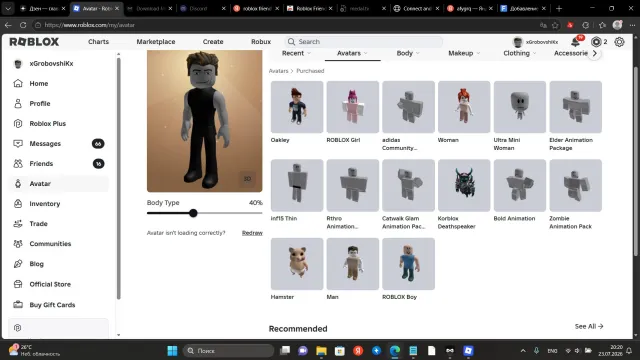Click See All in Recommended
The image size is (640, 360).
(589, 326)
